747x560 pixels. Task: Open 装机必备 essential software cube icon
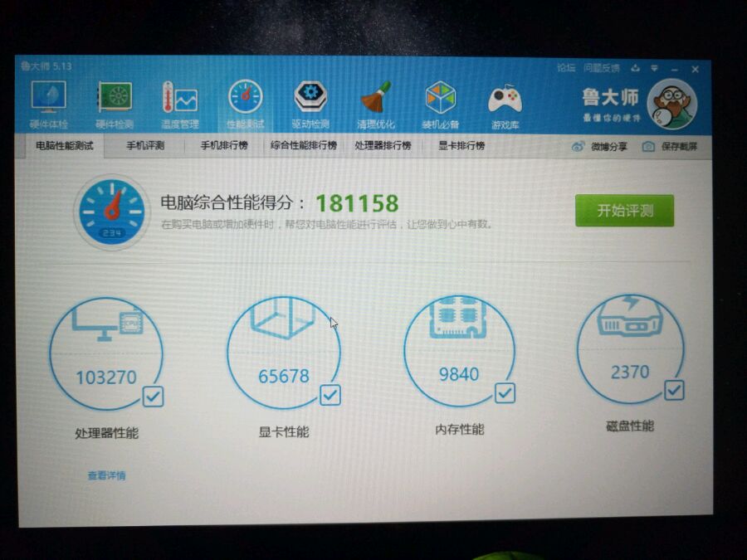tap(440, 97)
